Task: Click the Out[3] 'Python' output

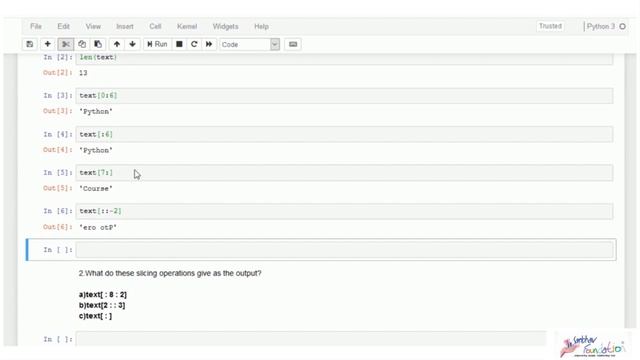Action: [x=96, y=111]
